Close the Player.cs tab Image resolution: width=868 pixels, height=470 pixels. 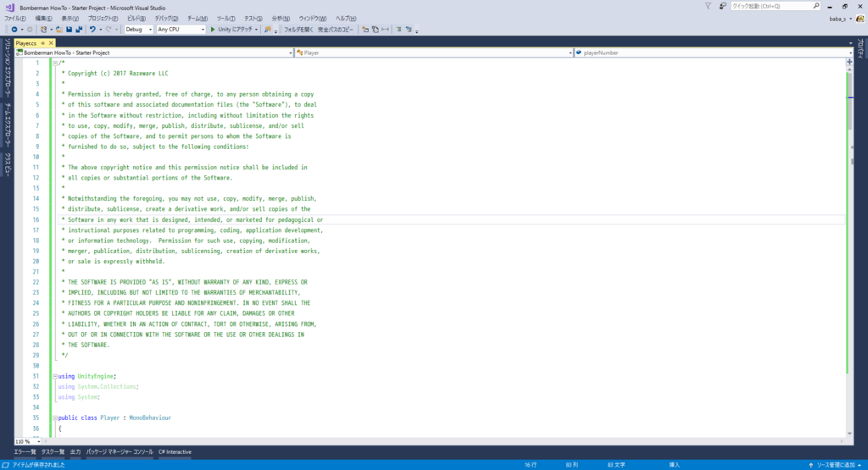[51, 43]
